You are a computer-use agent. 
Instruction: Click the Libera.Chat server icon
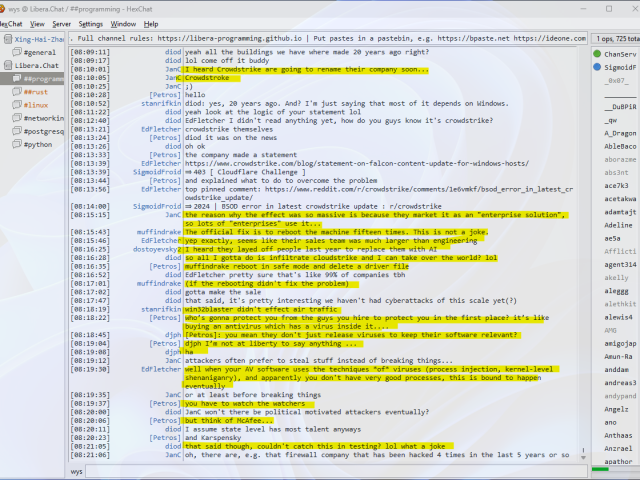7,64
